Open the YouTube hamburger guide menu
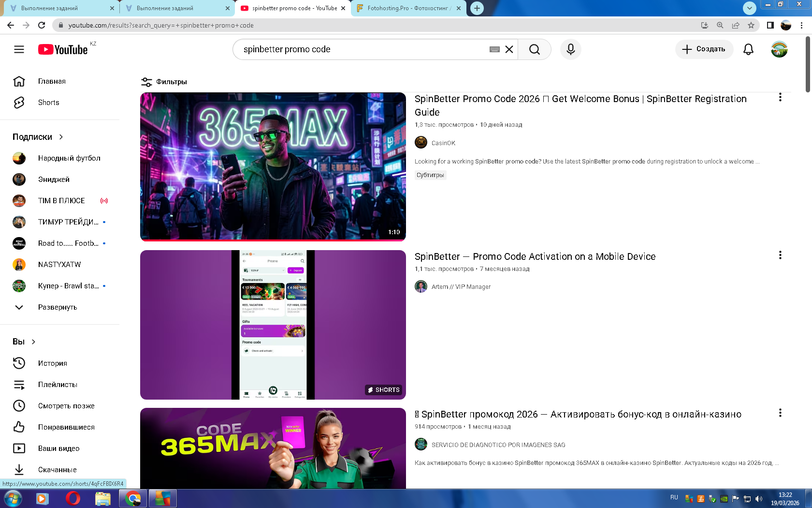The image size is (812, 508). 19,49
